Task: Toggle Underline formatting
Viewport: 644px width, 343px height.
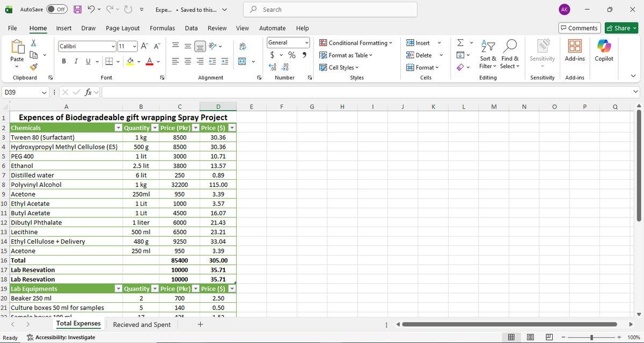Action: 89,61
